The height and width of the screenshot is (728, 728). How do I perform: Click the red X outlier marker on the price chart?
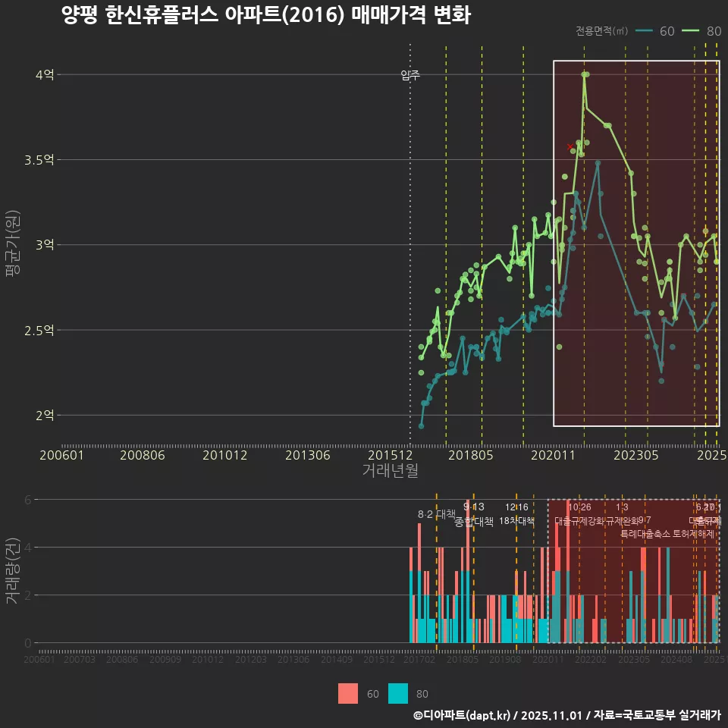[570, 145]
